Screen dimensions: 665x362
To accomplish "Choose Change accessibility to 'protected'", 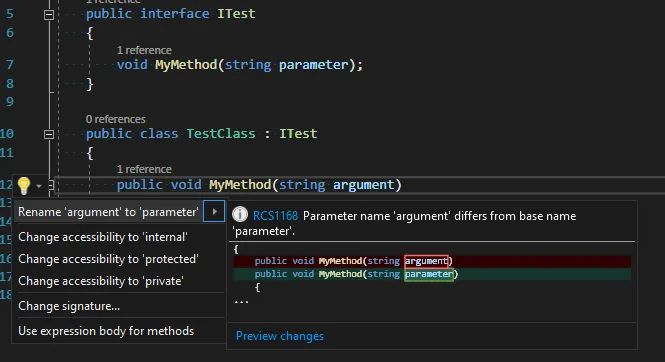I will pyautogui.click(x=108, y=259).
